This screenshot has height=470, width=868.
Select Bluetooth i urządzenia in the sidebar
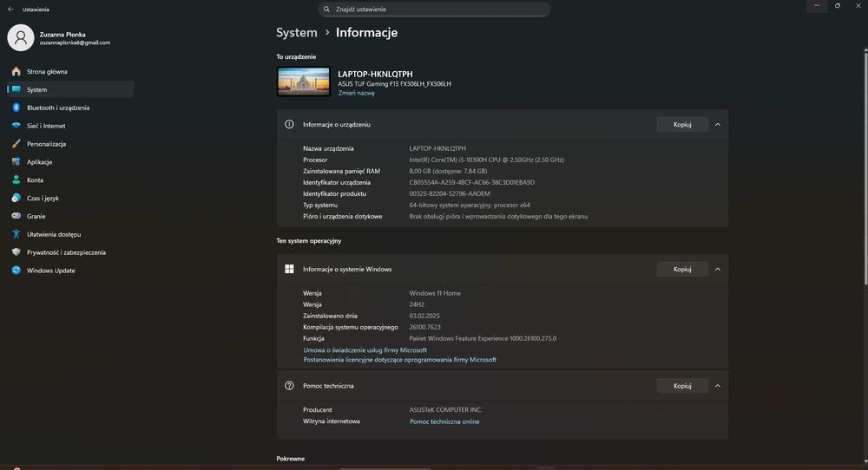click(70, 108)
